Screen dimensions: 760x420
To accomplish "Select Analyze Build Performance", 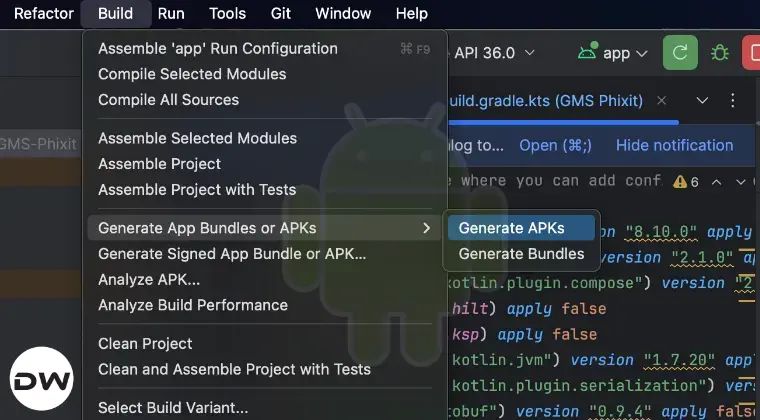I will (x=264, y=305).
